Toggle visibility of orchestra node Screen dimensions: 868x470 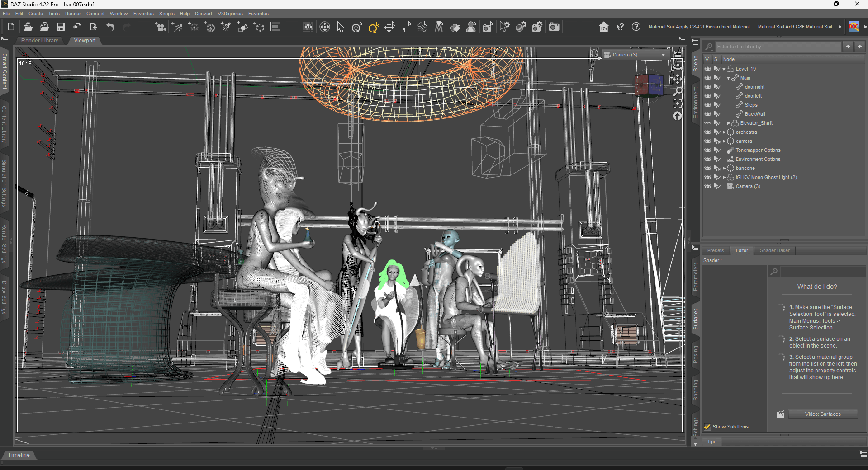click(x=707, y=132)
